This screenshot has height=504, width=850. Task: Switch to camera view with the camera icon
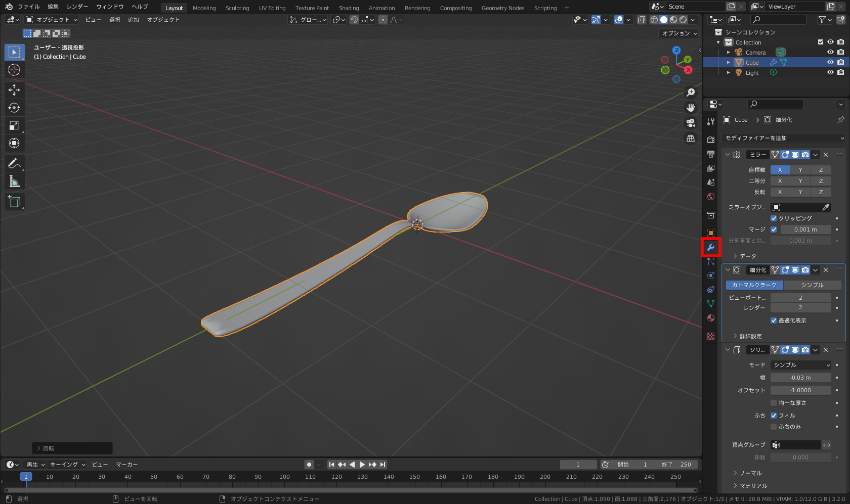coord(691,123)
